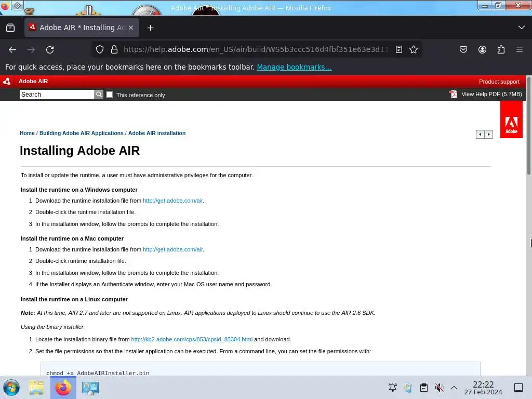Screen dimensions: 532x399
Task: Open tracking protection shield icon
Action: [99, 49]
